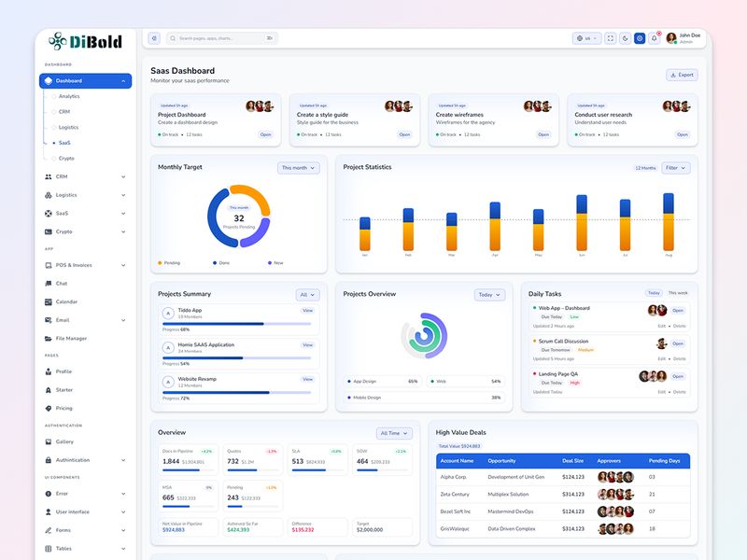Click the Aug bar in Project Statistics
This screenshot has height=560, width=747.
coord(669,222)
